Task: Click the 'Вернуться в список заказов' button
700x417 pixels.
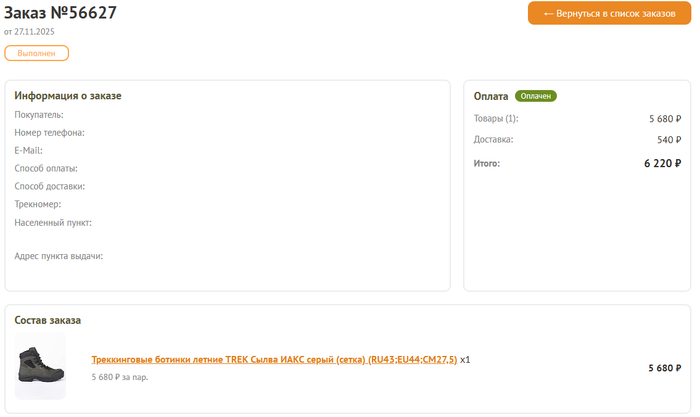Action: (609, 14)
